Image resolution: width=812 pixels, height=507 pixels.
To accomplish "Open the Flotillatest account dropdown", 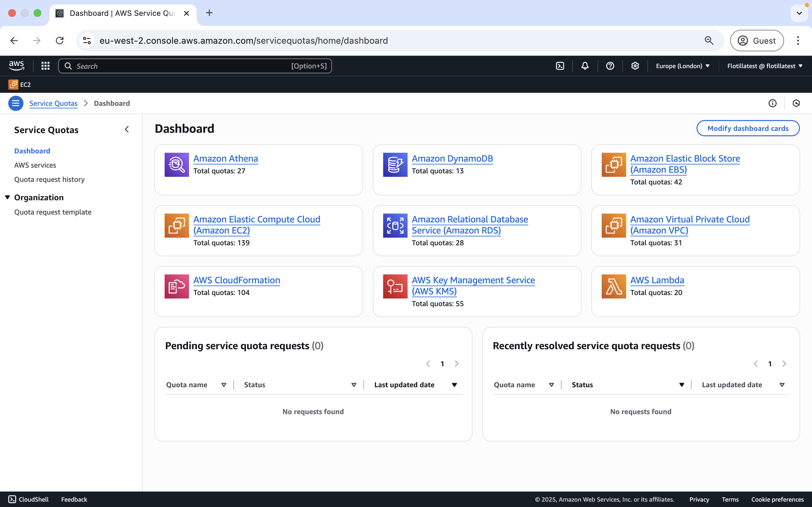I will (764, 66).
